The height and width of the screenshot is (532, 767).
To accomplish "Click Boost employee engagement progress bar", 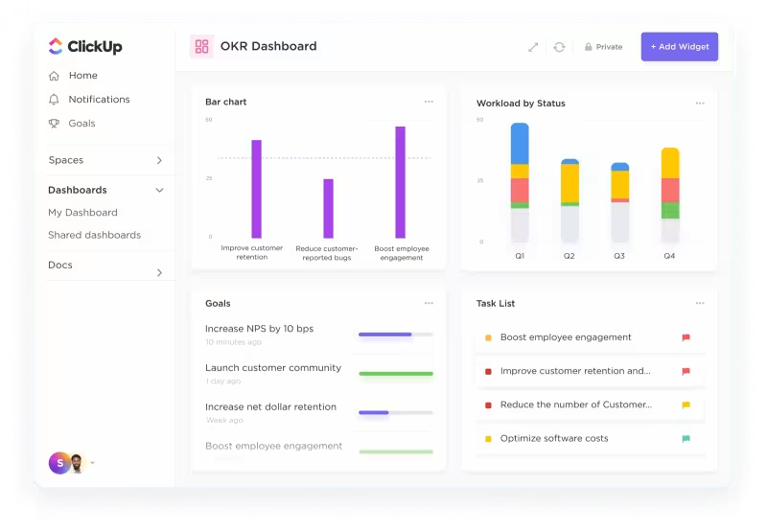I will 396,451.
